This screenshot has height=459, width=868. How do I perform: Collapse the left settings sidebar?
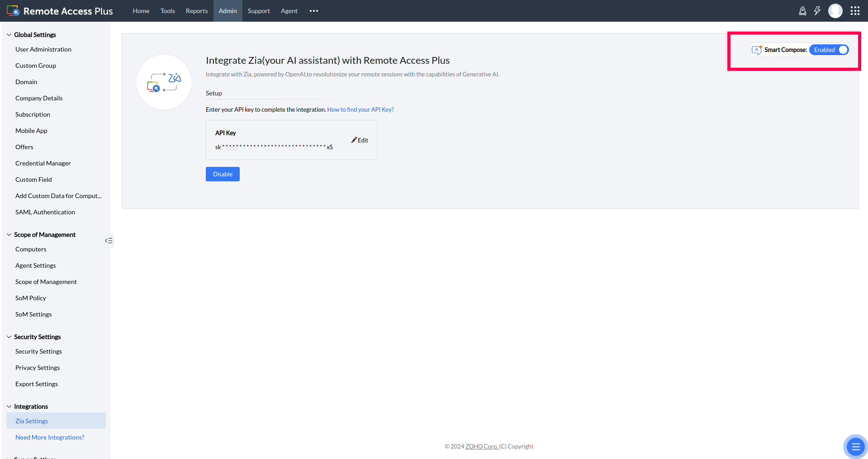109,241
